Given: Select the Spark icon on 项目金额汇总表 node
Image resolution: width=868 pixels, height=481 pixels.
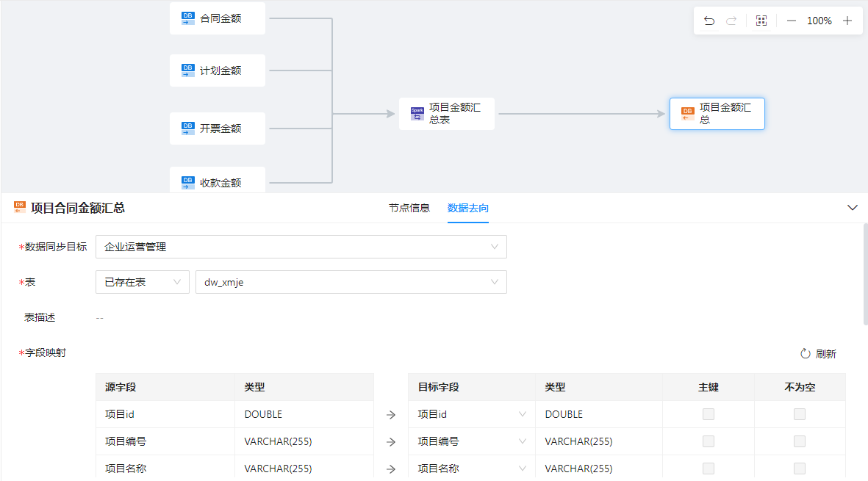Looking at the screenshot, I should coord(417,114).
